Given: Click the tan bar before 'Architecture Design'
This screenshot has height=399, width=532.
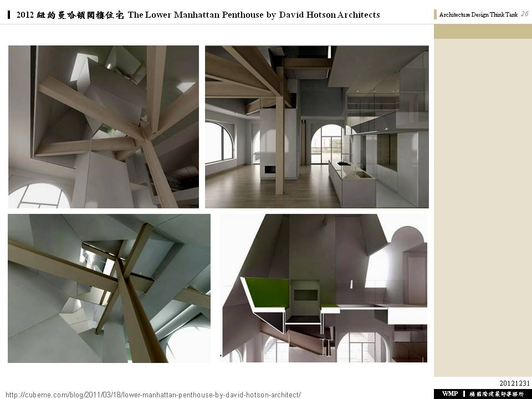Looking at the screenshot, I should click(x=436, y=15).
